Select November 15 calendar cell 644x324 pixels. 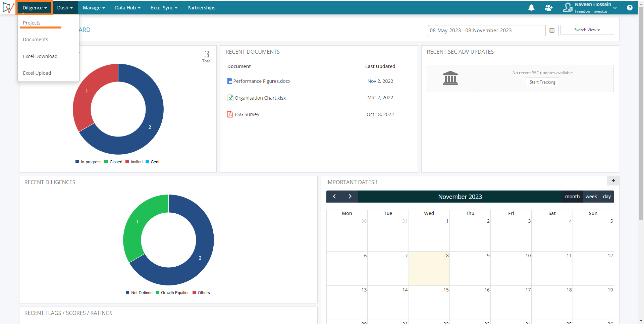click(429, 303)
